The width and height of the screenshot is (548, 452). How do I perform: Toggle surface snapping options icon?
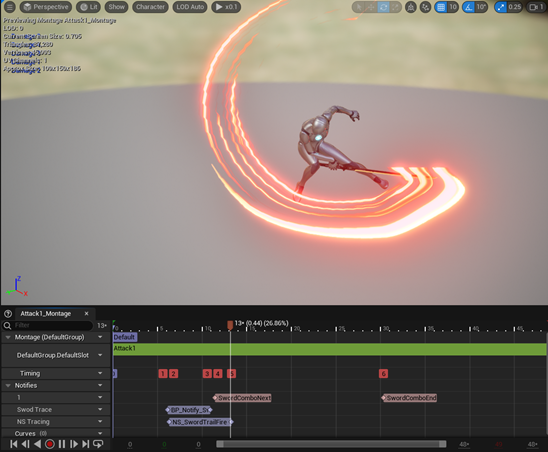[425, 7]
